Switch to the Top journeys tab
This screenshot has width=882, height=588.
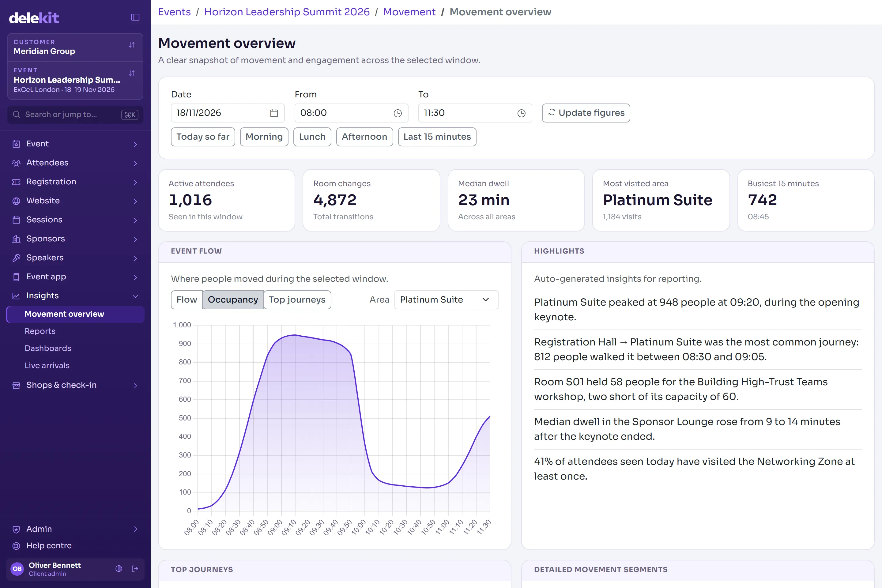[x=297, y=300]
